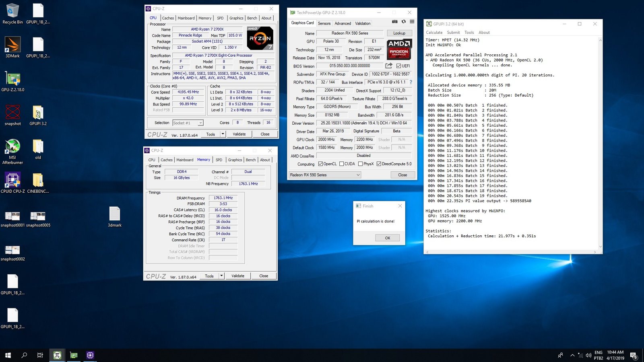Screen dimensions: 644x362
Task: Open the MSI Afterburner desktop icon
Action: tap(12, 147)
